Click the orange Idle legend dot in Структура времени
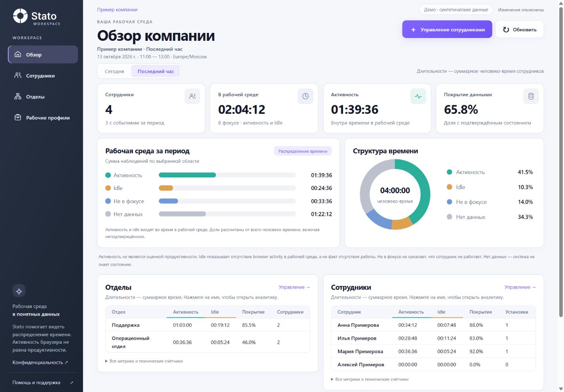This screenshot has width=564, height=392. pyautogui.click(x=449, y=187)
